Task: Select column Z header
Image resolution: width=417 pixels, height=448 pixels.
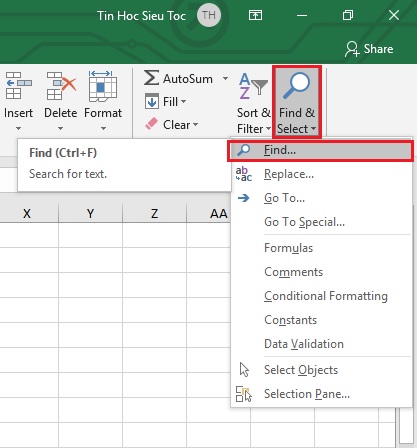Action: [154, 213]
